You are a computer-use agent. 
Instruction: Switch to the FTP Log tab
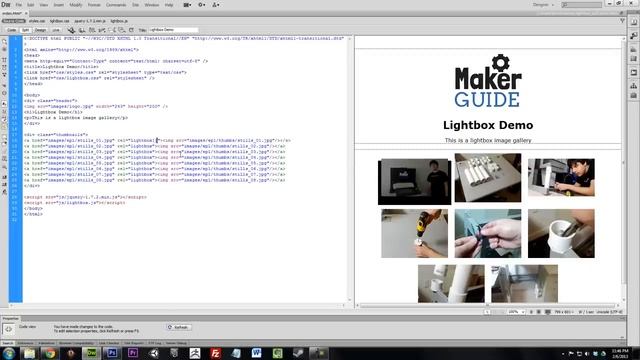pos(155,343)
